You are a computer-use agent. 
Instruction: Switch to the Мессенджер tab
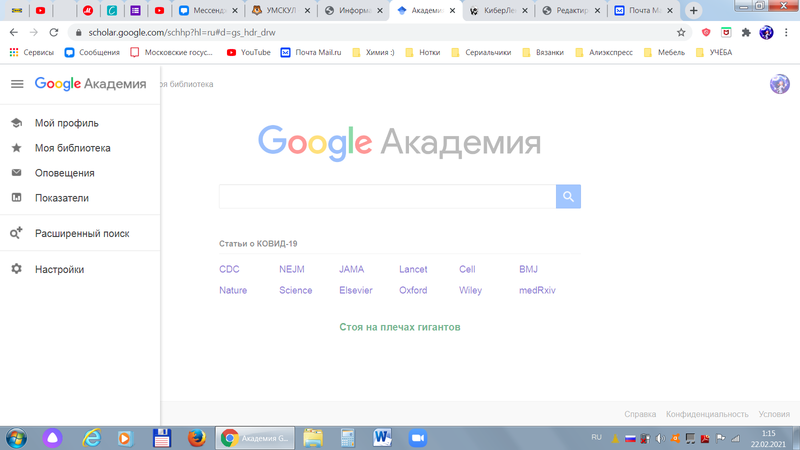pos(209,10)
